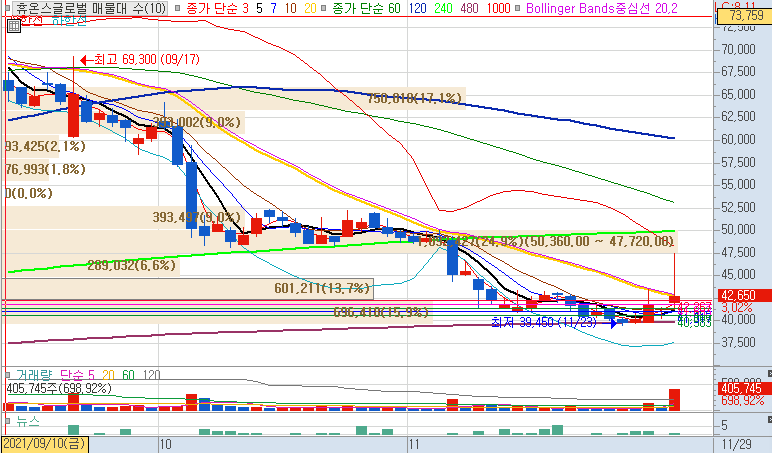This screenshot has height=453, width=772.
Task: Toggle the square marker before 뉴스
Action: point(7,421)
